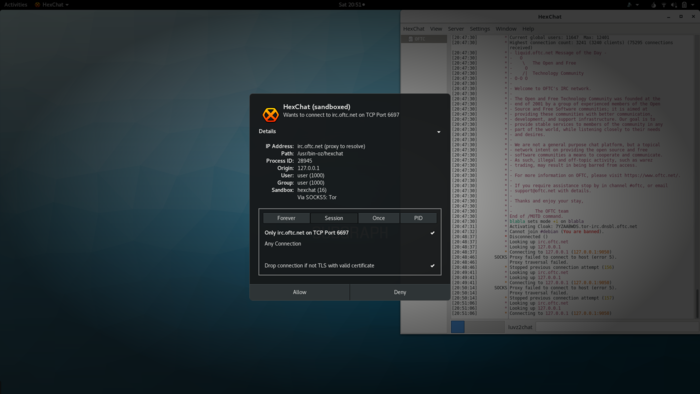Click the HexChat chat log scrollbar
Image resolution: width=700 pixels, height=394 pixels.
click(697, 303)
